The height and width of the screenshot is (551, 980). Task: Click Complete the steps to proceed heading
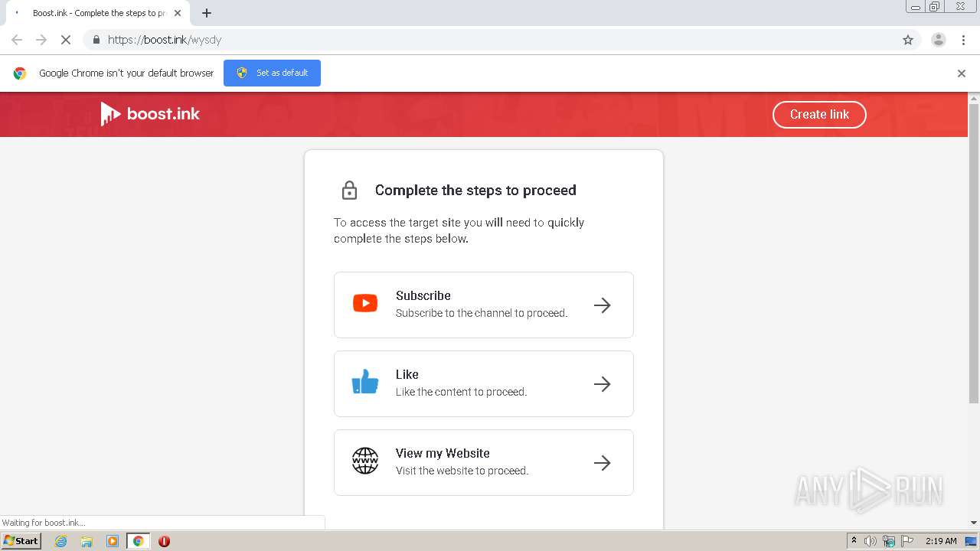(x=475, y=190)
